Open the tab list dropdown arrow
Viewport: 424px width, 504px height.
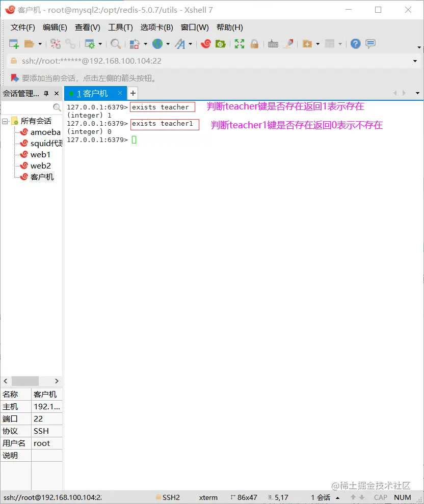click(417, 93)
